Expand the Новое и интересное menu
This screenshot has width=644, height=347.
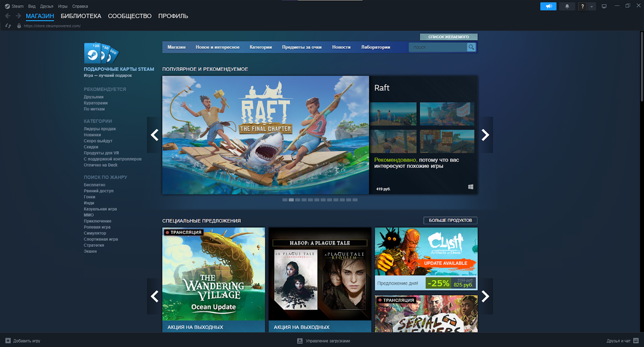[x=217, y=47]
